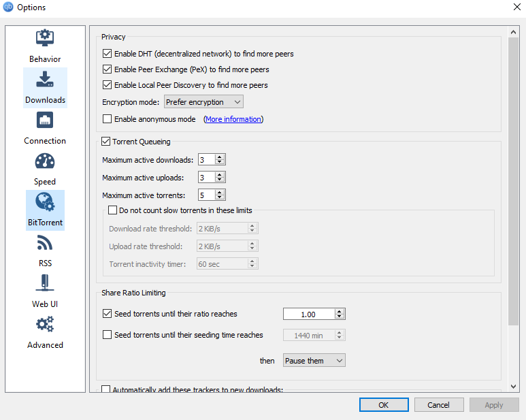Click the Cancel button
The width and height of the screenshot is (526, 420).
click(438, 405)
